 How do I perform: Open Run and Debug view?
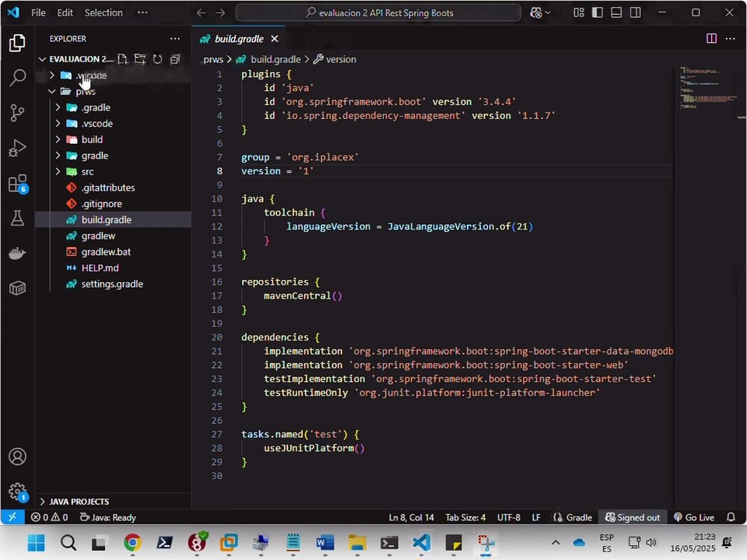point(17,148)
